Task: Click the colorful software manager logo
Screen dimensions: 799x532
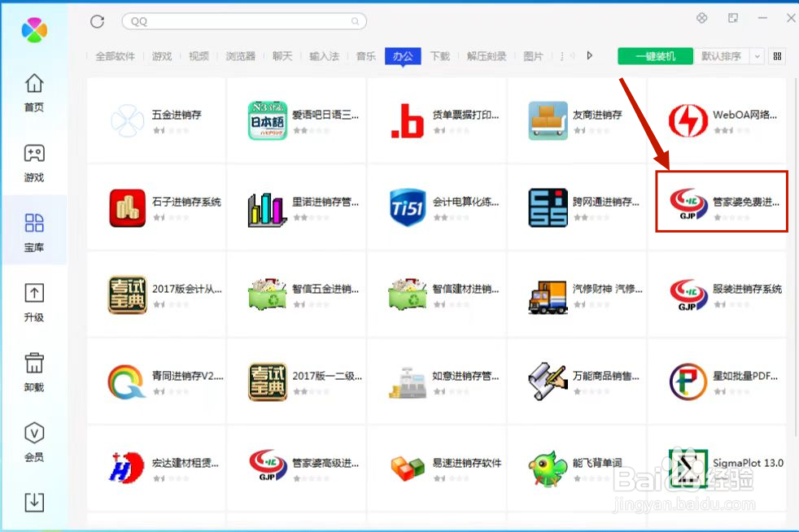Action: (x=34, y=29)
